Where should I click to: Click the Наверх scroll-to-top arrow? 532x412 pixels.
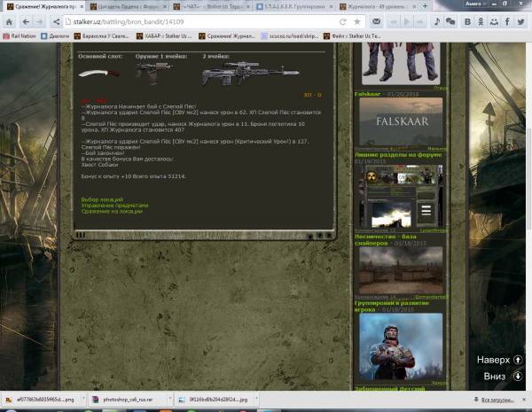pos(518,360)
